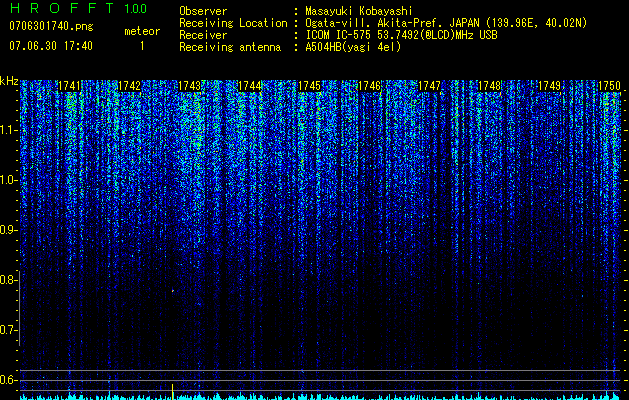
Task: Click the 1747 time marker
Action: click(x=429, y=86)
